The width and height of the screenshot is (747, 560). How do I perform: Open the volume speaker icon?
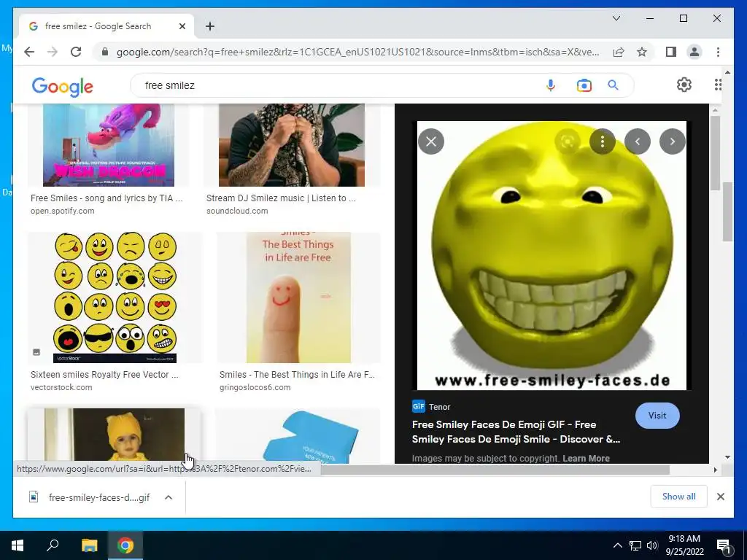pyautogui.click(x=651, y=545)
